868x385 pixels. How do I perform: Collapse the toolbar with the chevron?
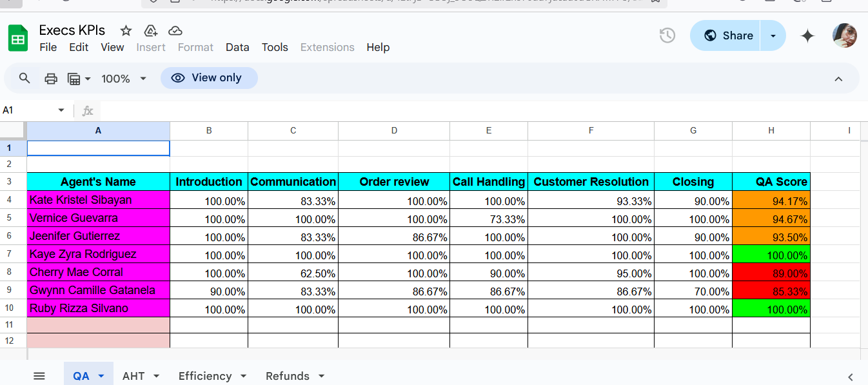pyautogui.click(x=838, y=79)
